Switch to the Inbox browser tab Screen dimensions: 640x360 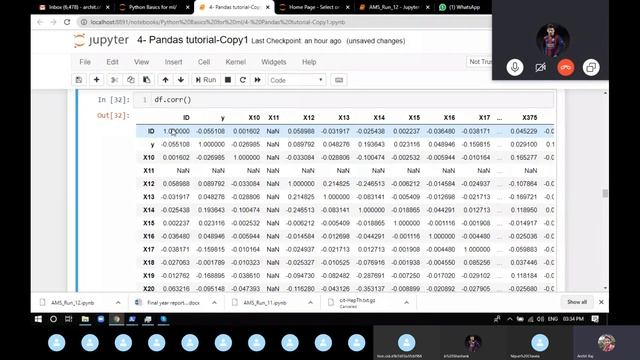click(x=73, y=7)
